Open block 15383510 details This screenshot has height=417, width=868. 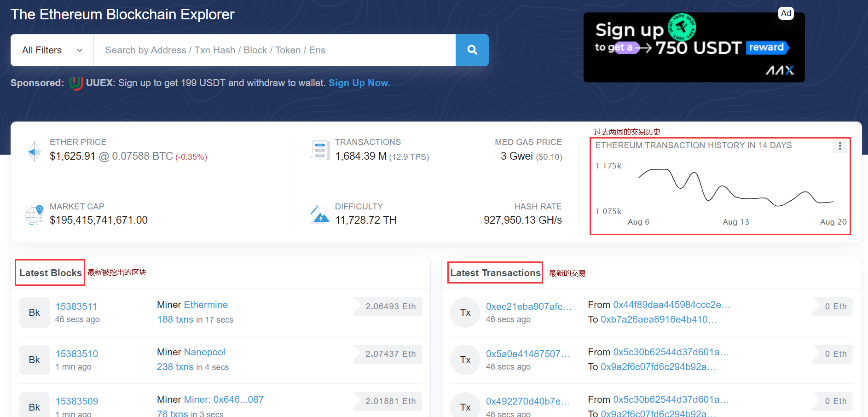[x=77, y=354]
